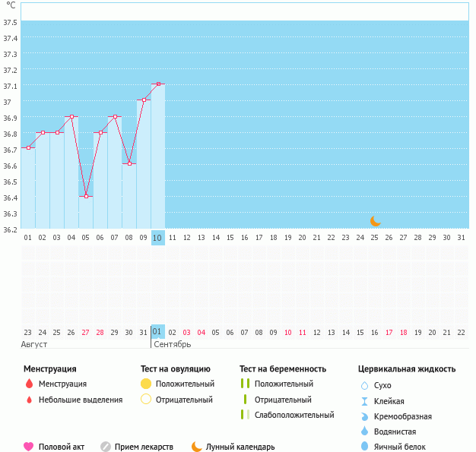Click the Клейкая hourglass icon
476x452 pixels.
[363, 401]
